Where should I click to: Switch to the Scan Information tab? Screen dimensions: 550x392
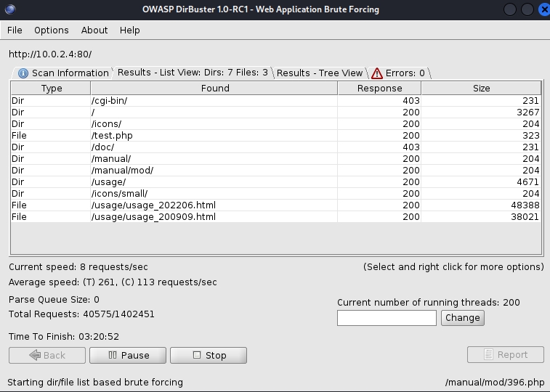(62, 73)
